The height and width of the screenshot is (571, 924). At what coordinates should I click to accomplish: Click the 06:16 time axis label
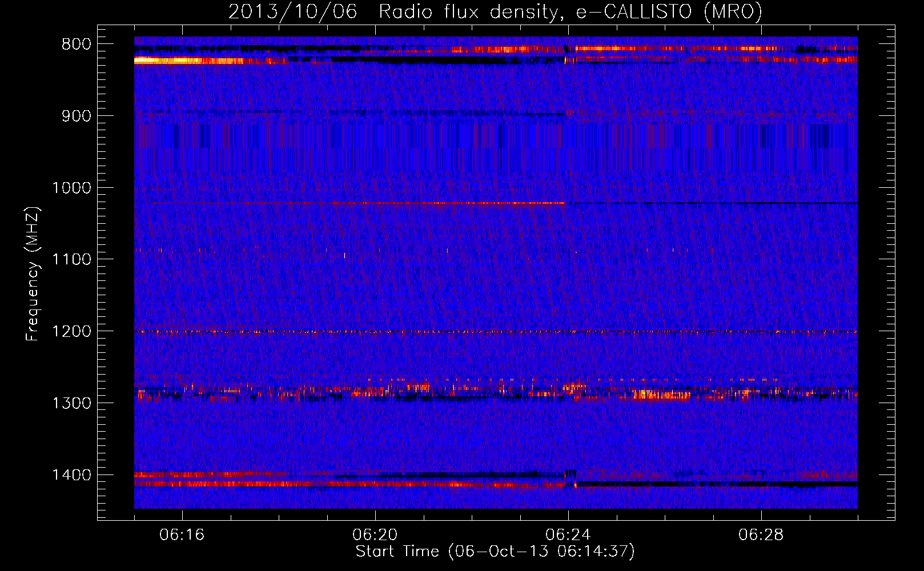[x=182, y=535]
